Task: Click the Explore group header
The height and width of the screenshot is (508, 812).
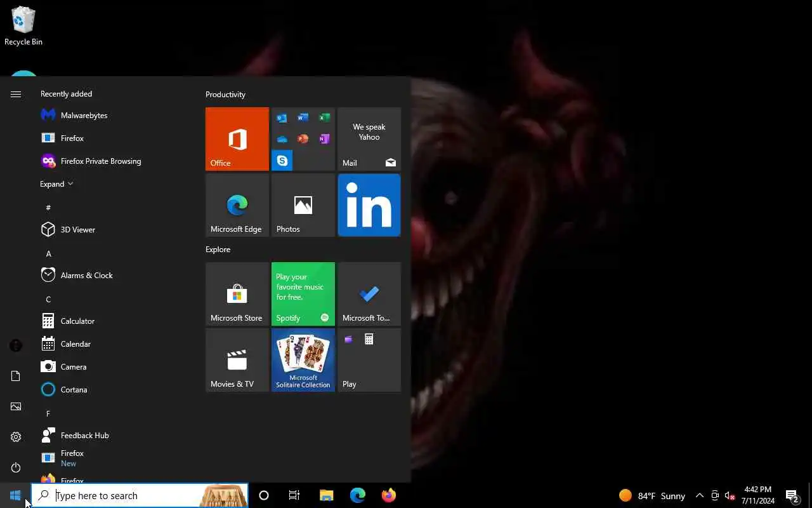Action: pos(218,250)
